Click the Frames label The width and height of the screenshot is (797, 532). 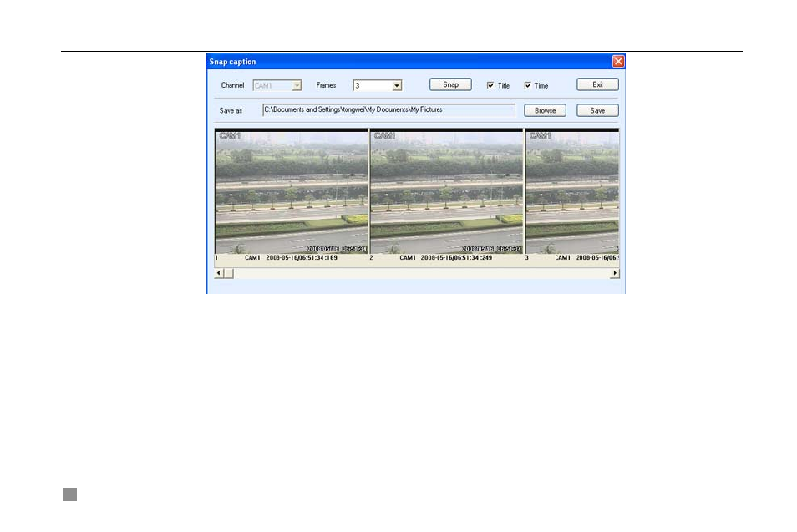(326, 85)
